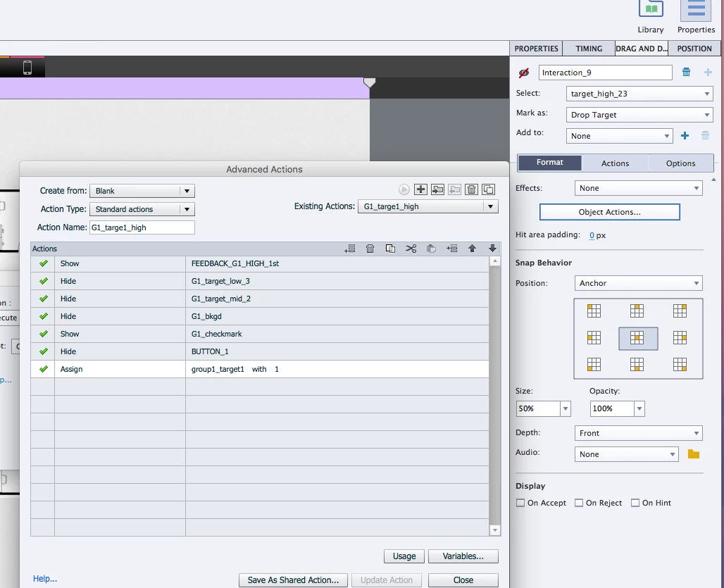Click the indent row icon

pyautogui.click(x=451, y=249)
